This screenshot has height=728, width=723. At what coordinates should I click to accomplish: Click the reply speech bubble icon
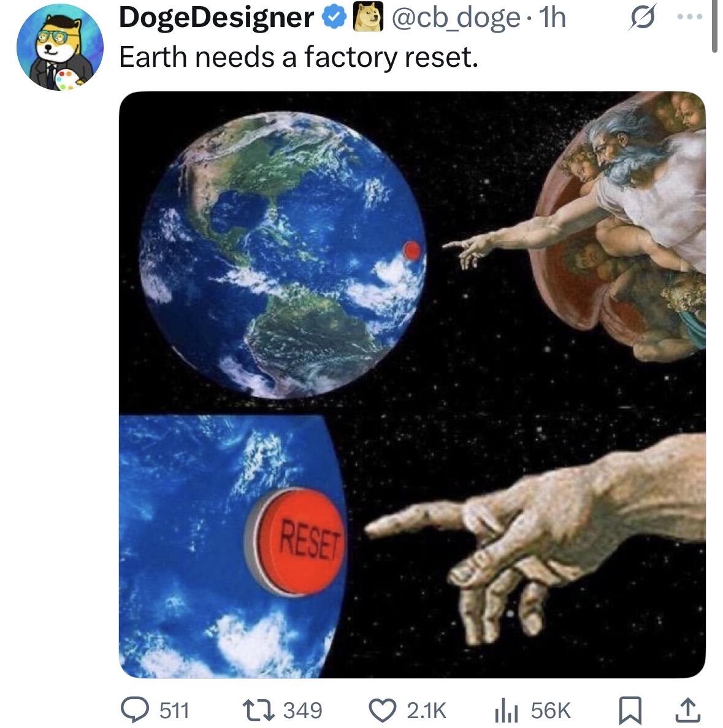(x=135, y=710)
